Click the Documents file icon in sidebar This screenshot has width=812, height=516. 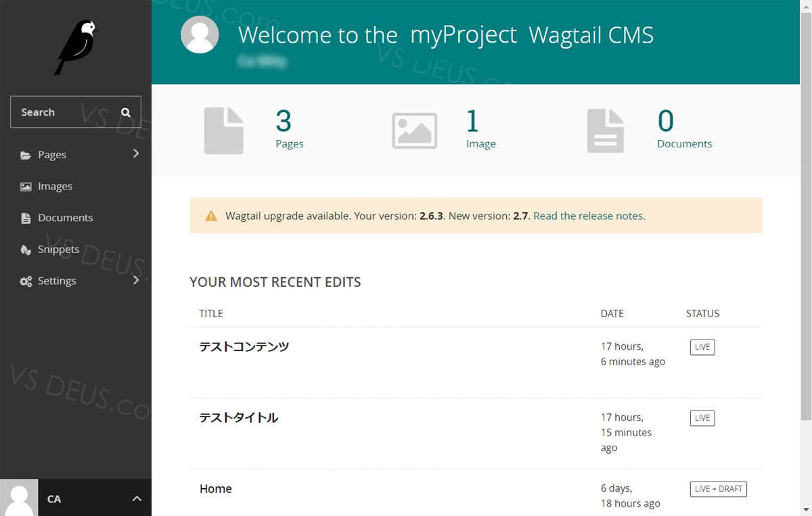26,218
